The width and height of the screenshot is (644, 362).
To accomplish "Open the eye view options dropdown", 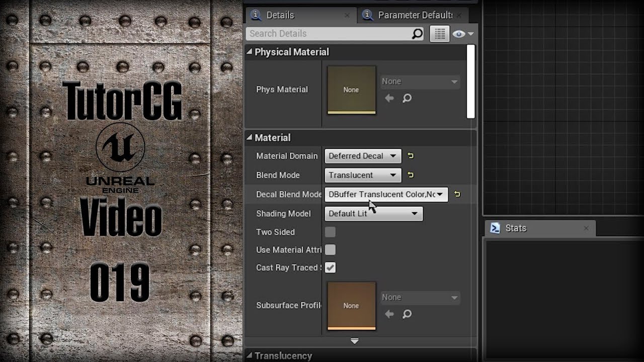I will [x=463, y=34].
